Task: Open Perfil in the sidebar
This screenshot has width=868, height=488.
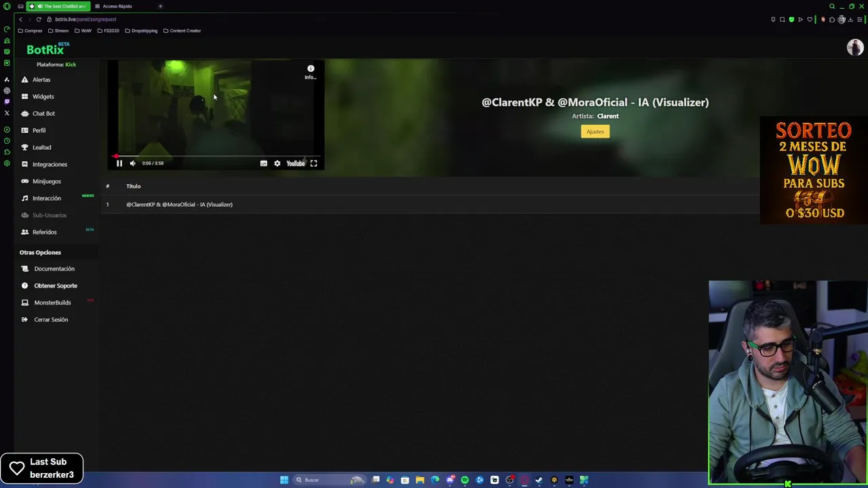Action: (39, 130)
